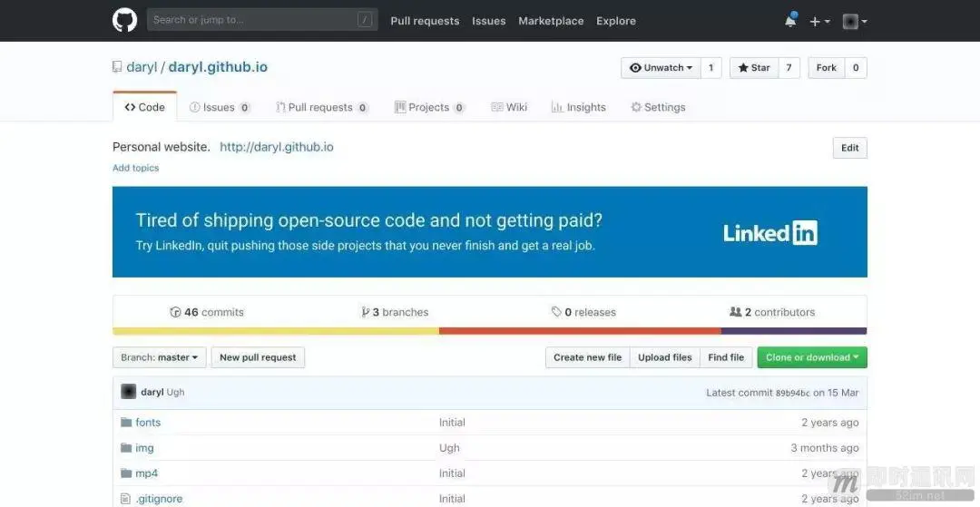Open Pull requests in top navigation

pos(425,21)
